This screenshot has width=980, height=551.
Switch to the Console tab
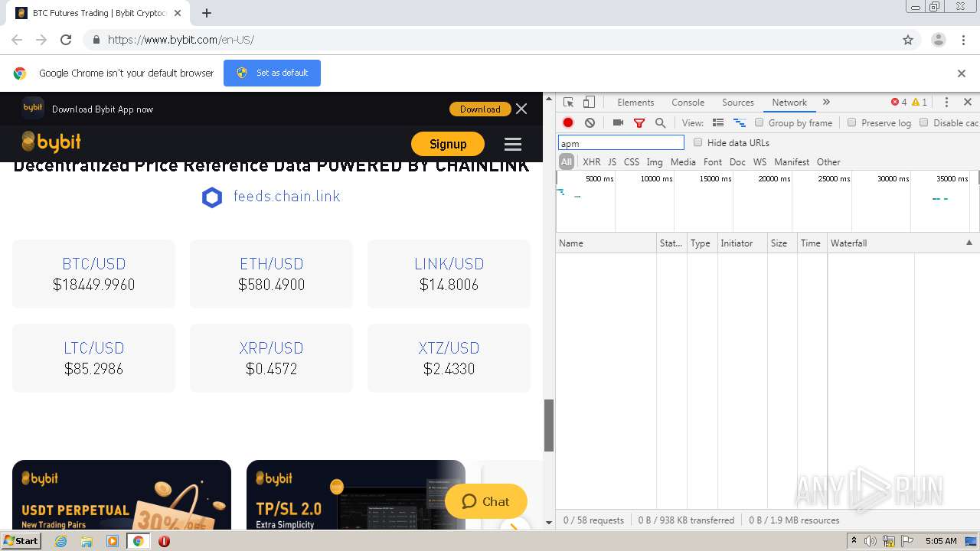point(688,103)
